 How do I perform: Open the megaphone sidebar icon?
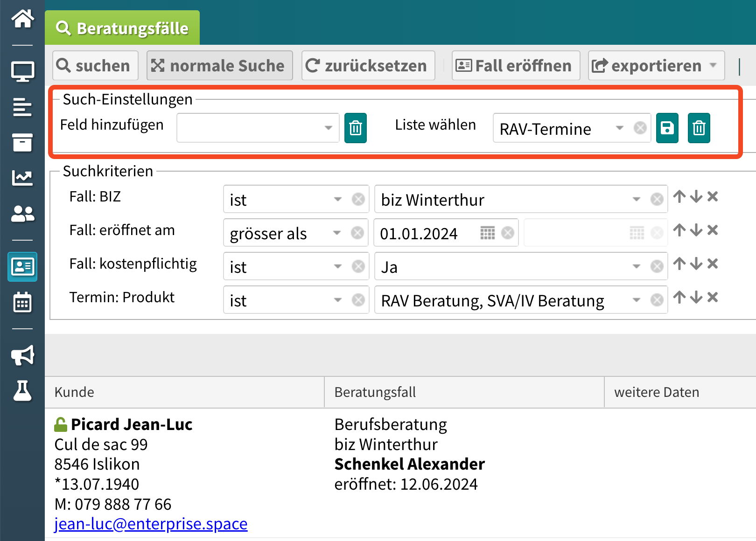click(22, 355)
